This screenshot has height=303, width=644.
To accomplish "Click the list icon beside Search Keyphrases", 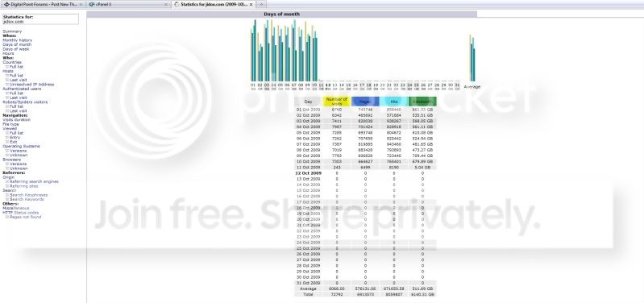I will click(x=7, y=194).
